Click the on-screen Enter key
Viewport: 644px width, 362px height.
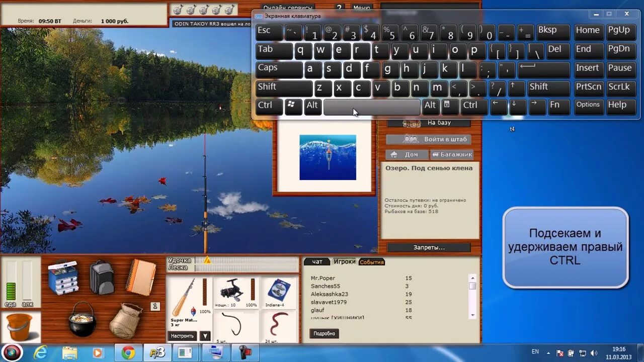[543, 69]
